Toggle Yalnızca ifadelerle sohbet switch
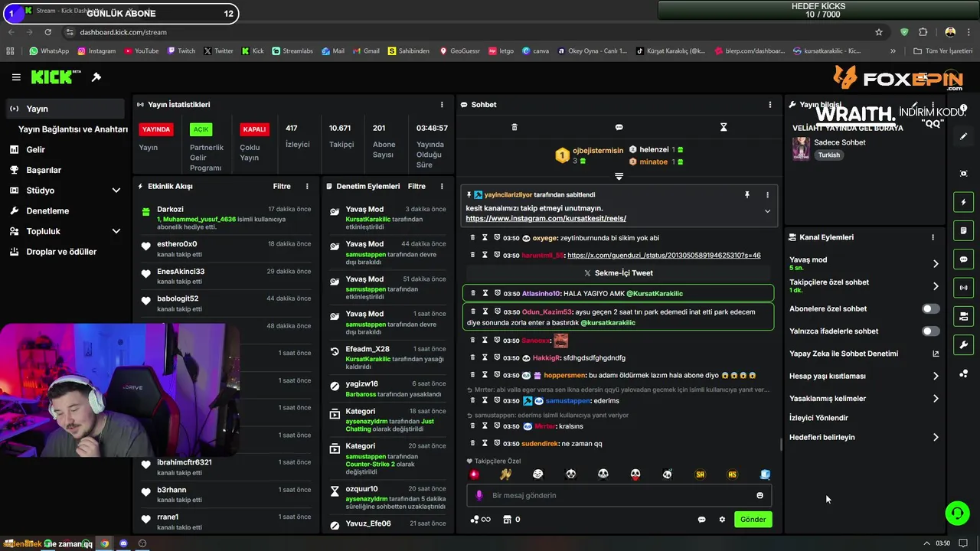 tap(930, 331)
